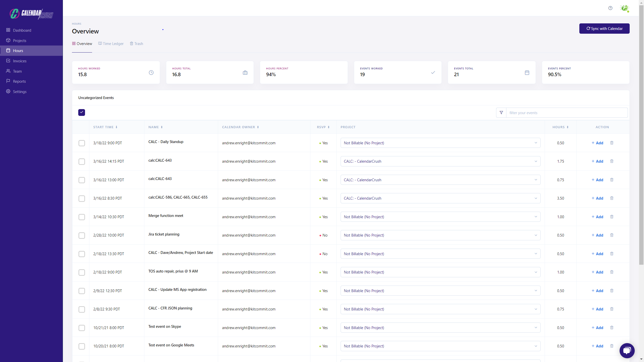Viewport: 644px width, 362px height.
Task: Sort events by Start Time arrows
Action: pyautogui.click(x=116, y=127)
